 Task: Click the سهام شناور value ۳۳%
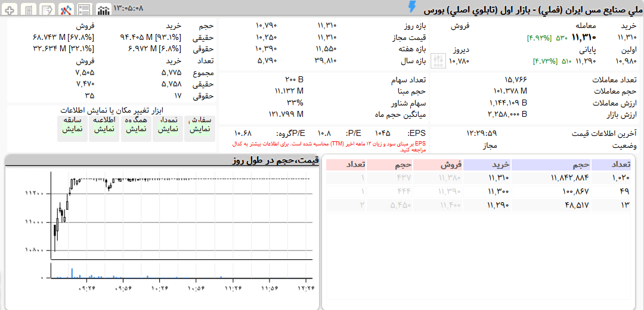(295, 103)
